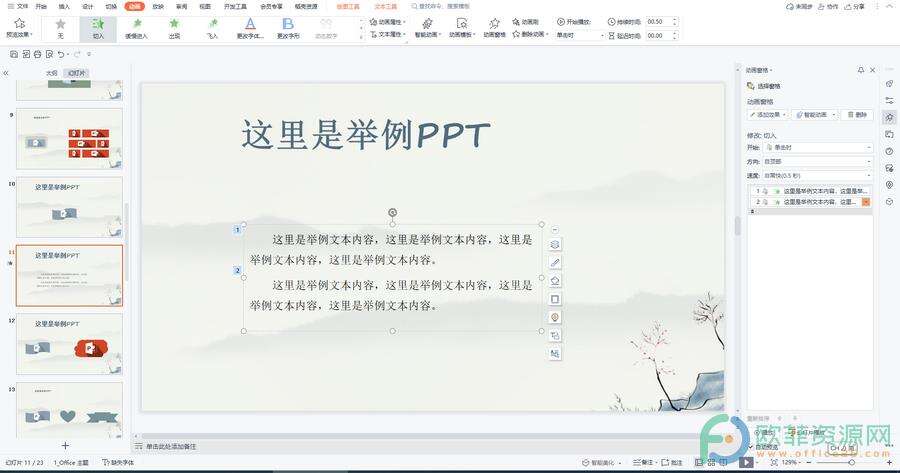Switch to the 大纲 outline tab
Image resolution: width=900 pixels, height=473 pixels.
pos(52,73)
